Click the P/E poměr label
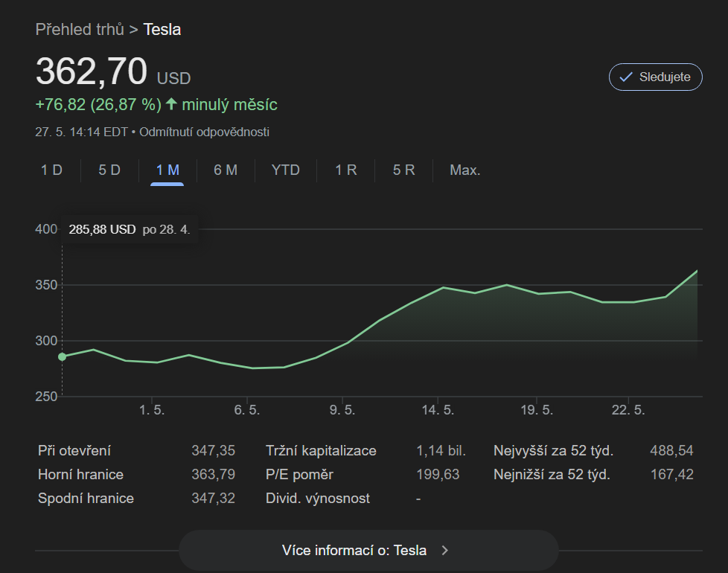The height and width of the screenshot is (573, 728). tap(299, 475)
